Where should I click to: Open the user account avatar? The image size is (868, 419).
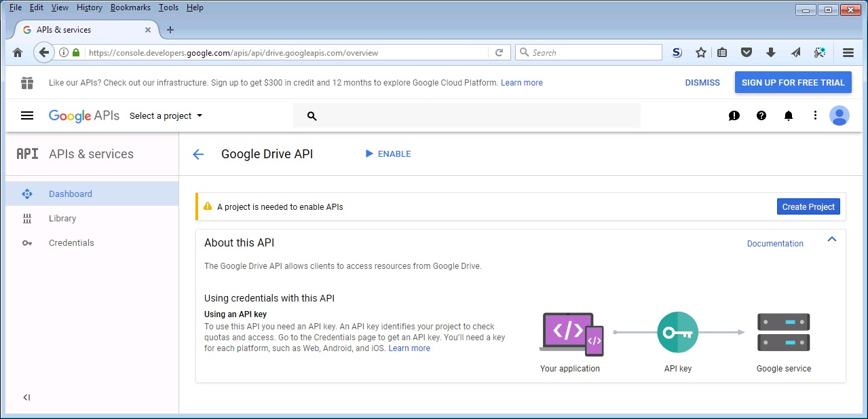pyautogui.click(x=839, y=116)
